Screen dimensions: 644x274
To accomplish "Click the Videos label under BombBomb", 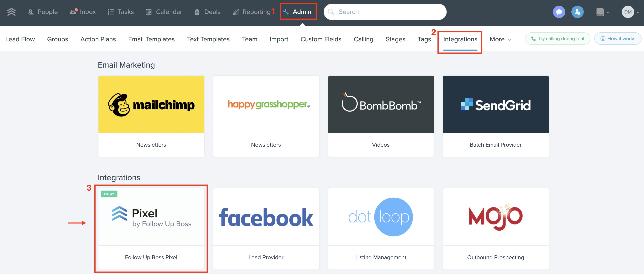I will pos(380,145).
